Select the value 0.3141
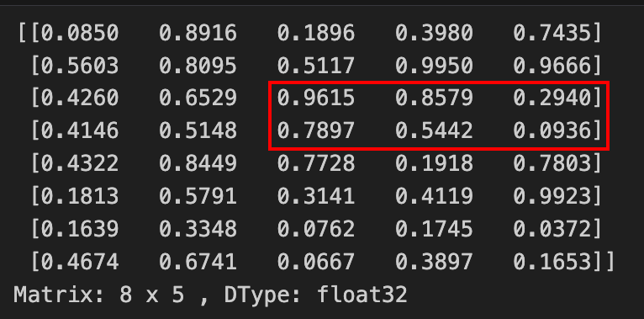The height and width of the screenshot is (319, 644). coord(315,196)
